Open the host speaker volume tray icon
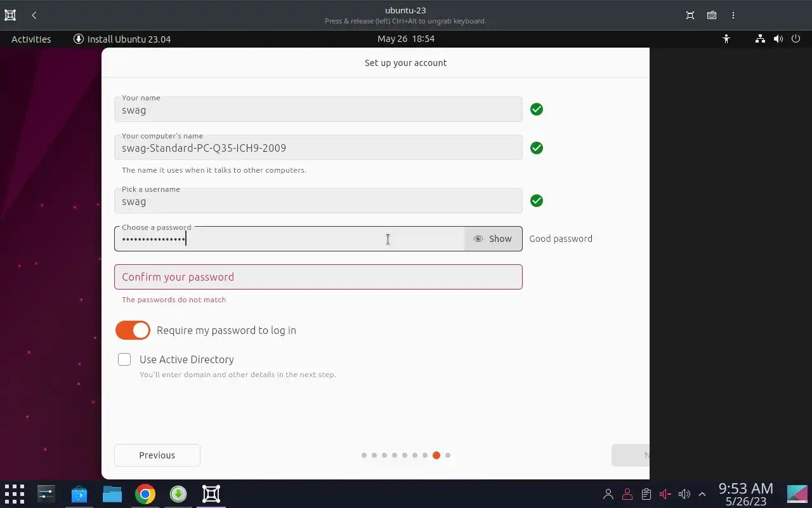Screen dimensions: 812x508 [x=684, y=494]
